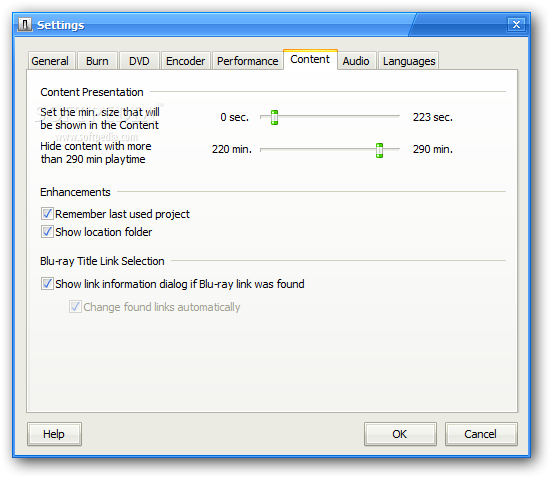This screenshot has width=551, height=478.
Task: Confirm settings with OK button
Action: click(x=400, y=434)
